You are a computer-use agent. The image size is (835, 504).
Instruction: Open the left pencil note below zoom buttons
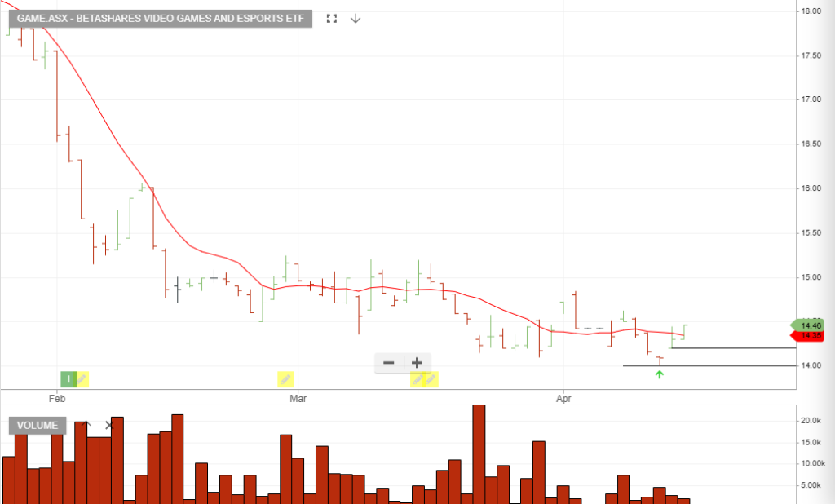pyautogui.click(x=418, y=378)
